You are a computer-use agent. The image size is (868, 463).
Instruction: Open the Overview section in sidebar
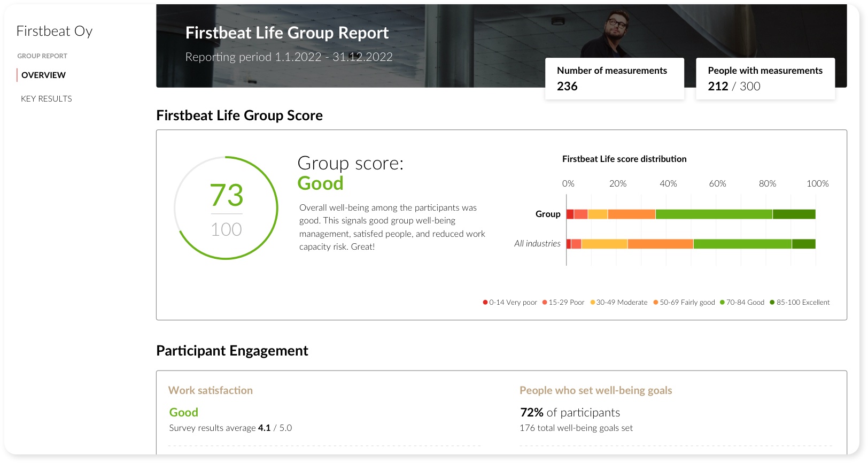(x=43, y=75)
